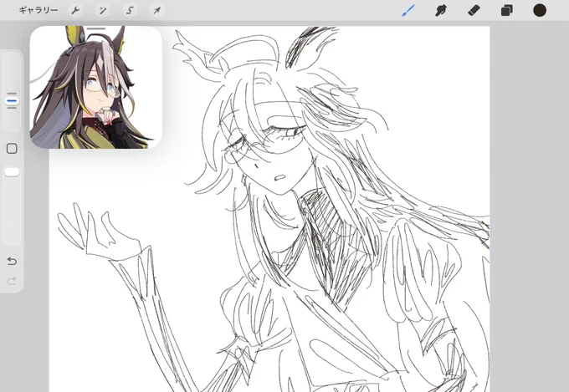Open the Layers panel
Screen dimensions: 569x392
point(507,10)
